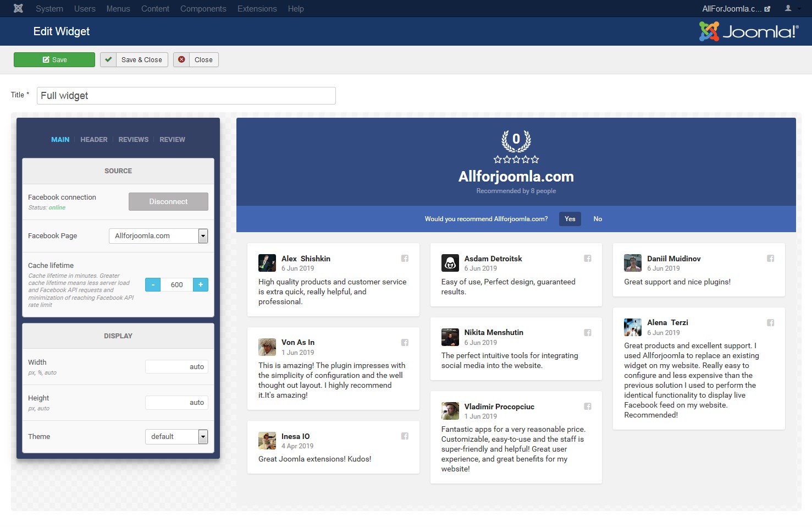Switch to the REVIEWS tab

[x=134, y=140]
